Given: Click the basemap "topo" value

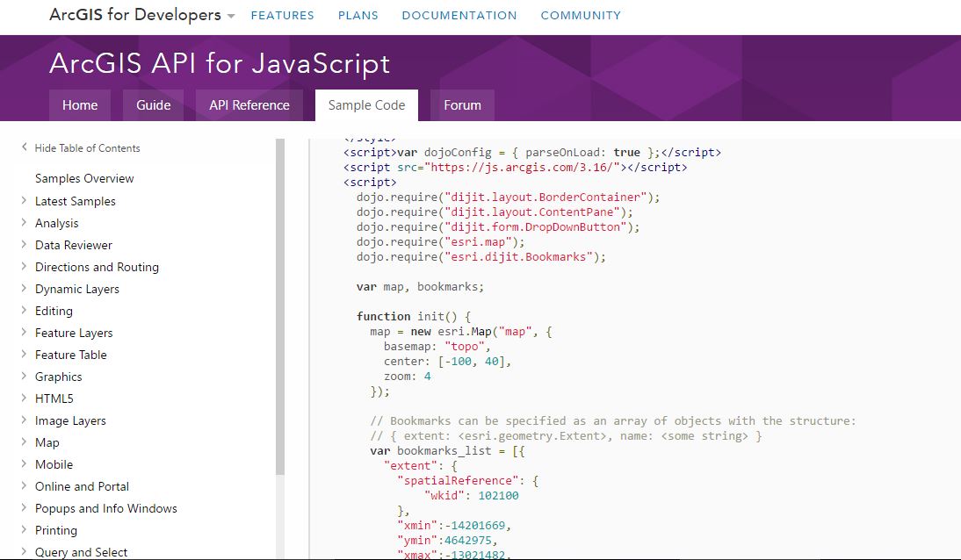Looking at the screenshot, I should pyautogui.click(x=464, y=346).
